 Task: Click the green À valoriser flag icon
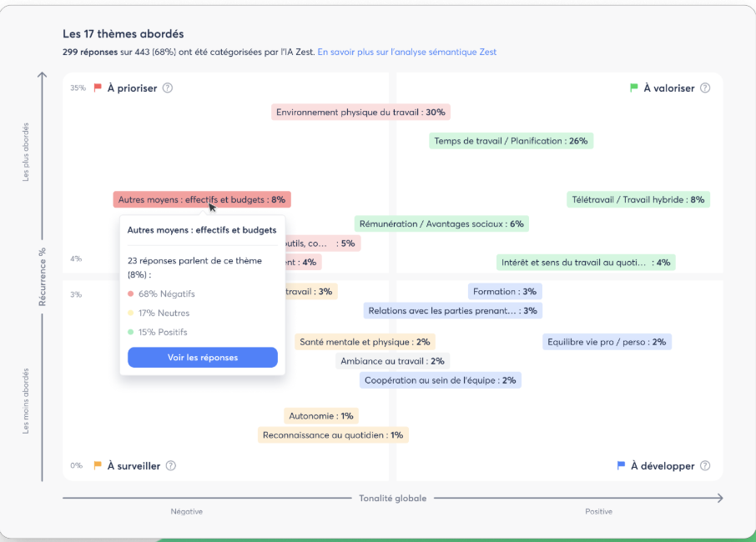pyautogui.click(x=633, y=88)
